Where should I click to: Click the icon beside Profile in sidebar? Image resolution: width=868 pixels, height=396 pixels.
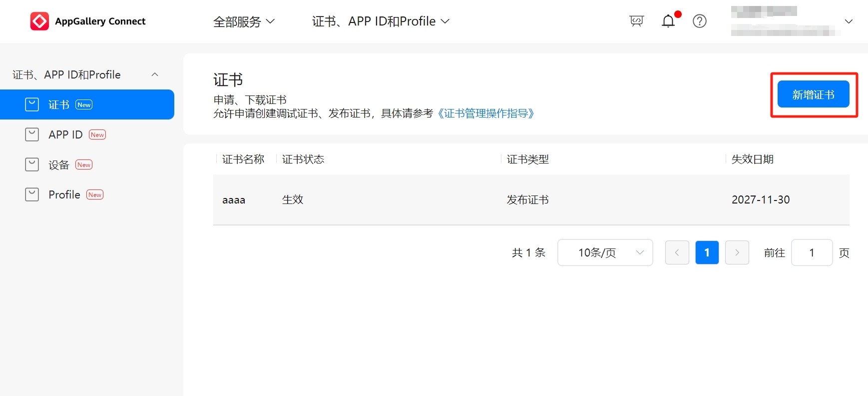click(32, 194)
